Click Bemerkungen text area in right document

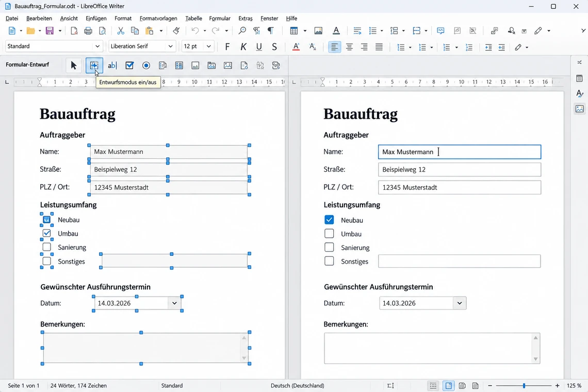click(432, 348)
